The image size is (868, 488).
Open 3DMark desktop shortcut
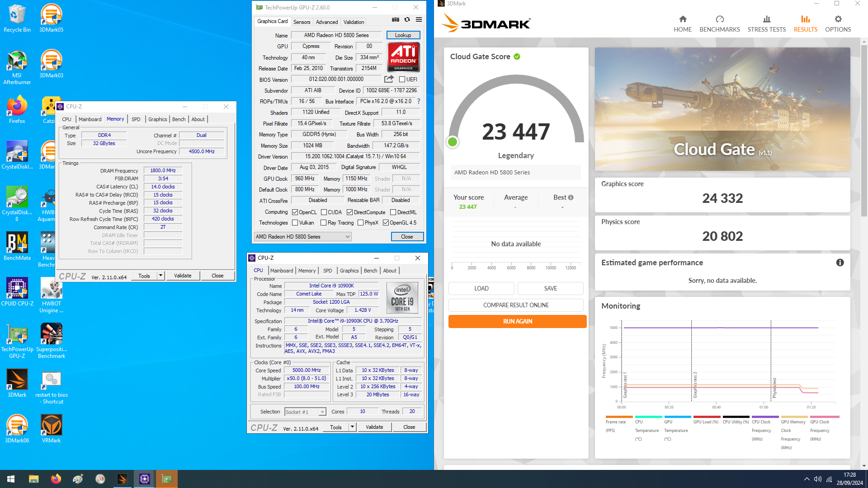click(17, 383)
